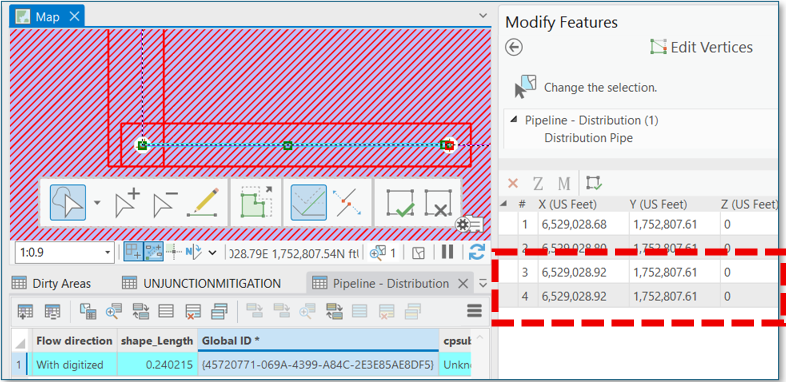Toggle Z values for vertices
Image resolution: width=786 pixels, height=382 pixels.
click(x=538, y=183)
